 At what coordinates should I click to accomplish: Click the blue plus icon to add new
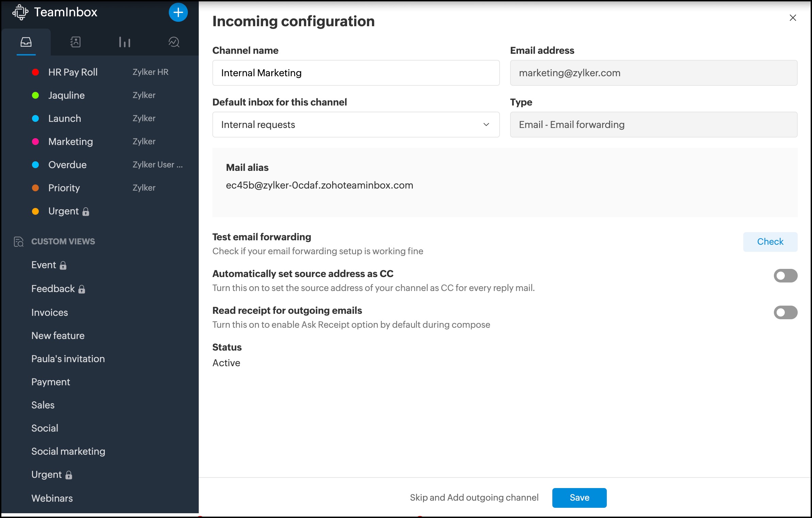pos(178,12)
